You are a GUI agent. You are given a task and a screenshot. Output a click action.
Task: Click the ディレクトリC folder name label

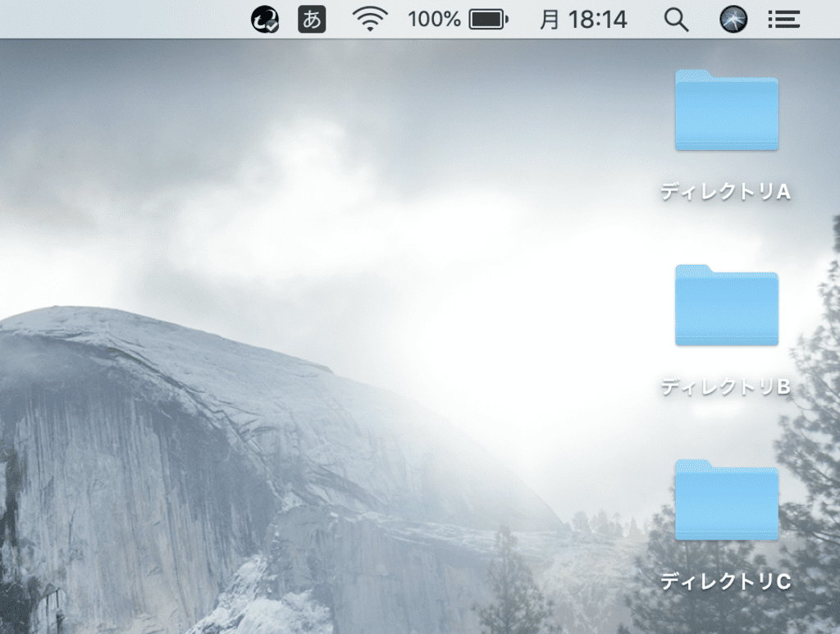726,582
